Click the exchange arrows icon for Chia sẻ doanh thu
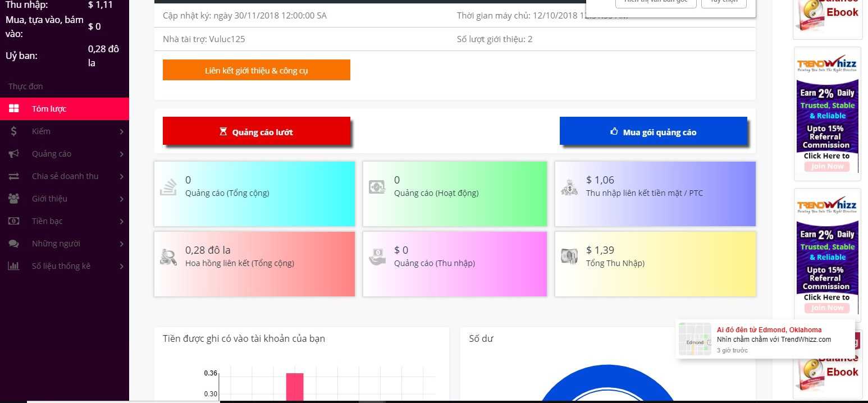 tap(13, 176)
